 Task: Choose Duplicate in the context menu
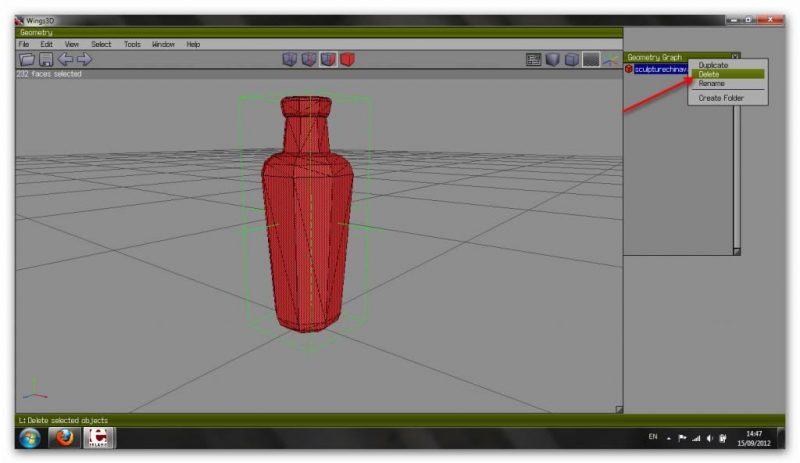point(713,65)
